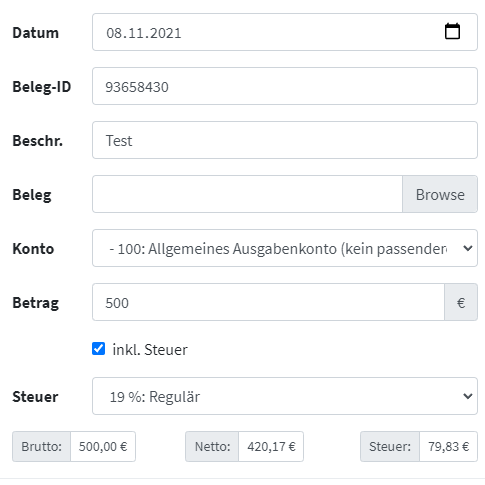Click the Konto dropdown chevron arrow

coord(468,248)
